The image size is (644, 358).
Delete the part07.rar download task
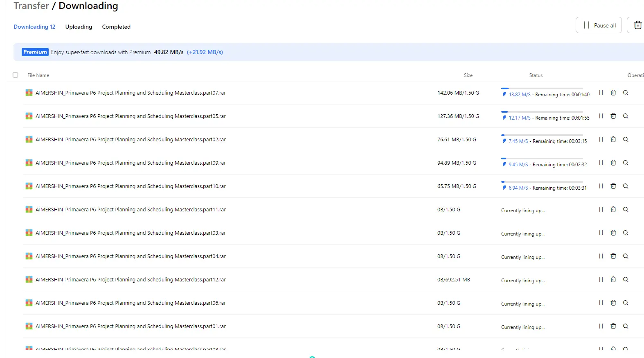pyautogui.click(x=613, y=93)
